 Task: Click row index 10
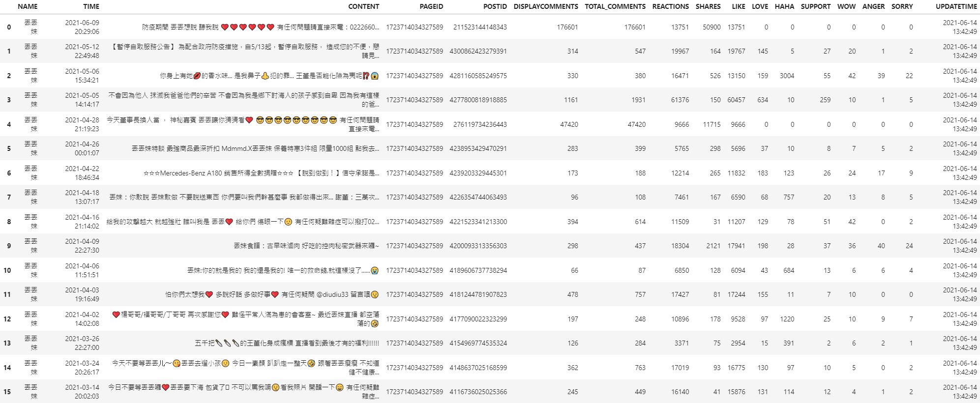pyautogui.click(x=7, y=270)
